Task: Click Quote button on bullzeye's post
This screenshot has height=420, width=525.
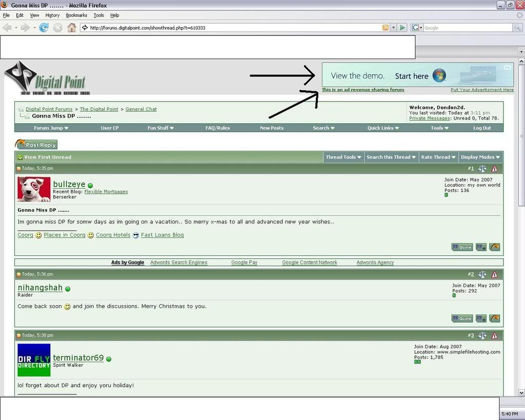Action: tap(462, 247)
